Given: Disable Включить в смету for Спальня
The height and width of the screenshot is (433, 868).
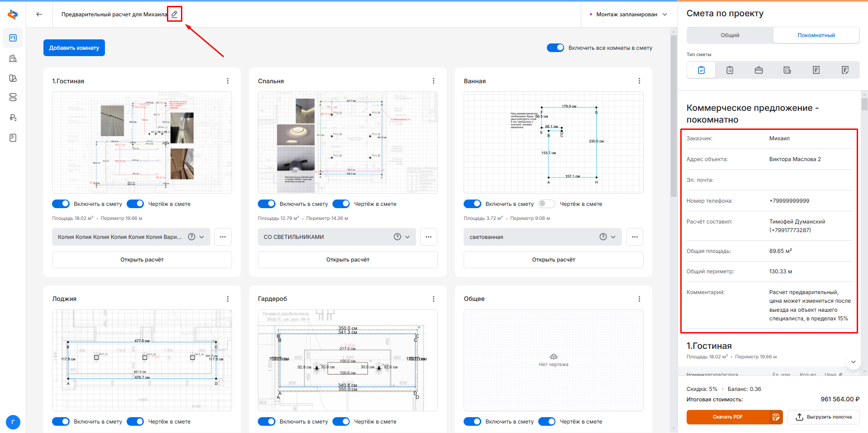Looking at the screenshot, I should point(266,204).
